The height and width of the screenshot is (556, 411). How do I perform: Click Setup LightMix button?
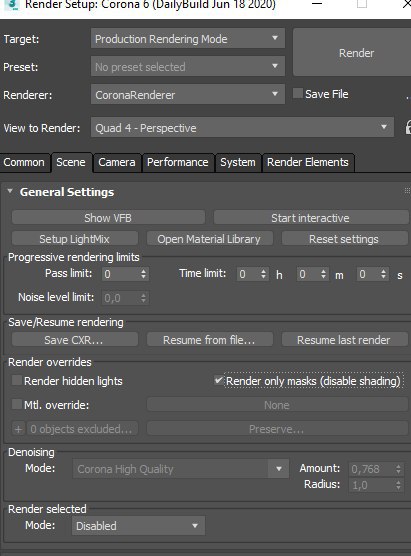(74, 239)
